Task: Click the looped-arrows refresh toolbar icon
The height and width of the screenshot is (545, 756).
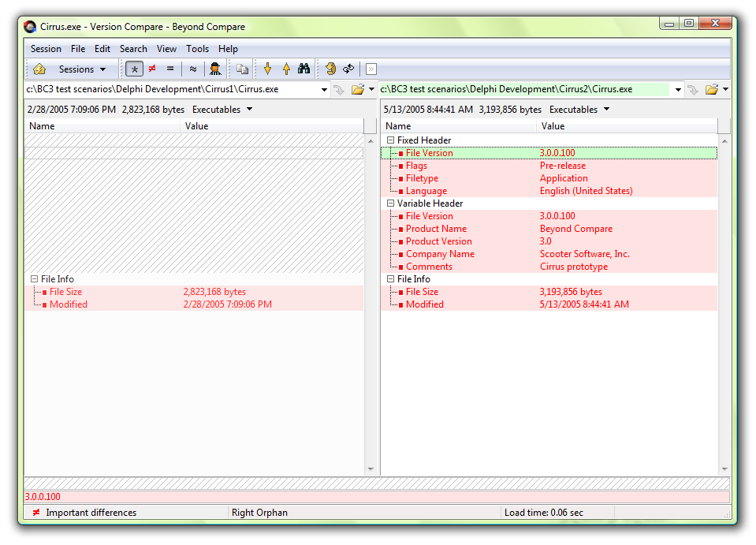Action: point(348,69)
